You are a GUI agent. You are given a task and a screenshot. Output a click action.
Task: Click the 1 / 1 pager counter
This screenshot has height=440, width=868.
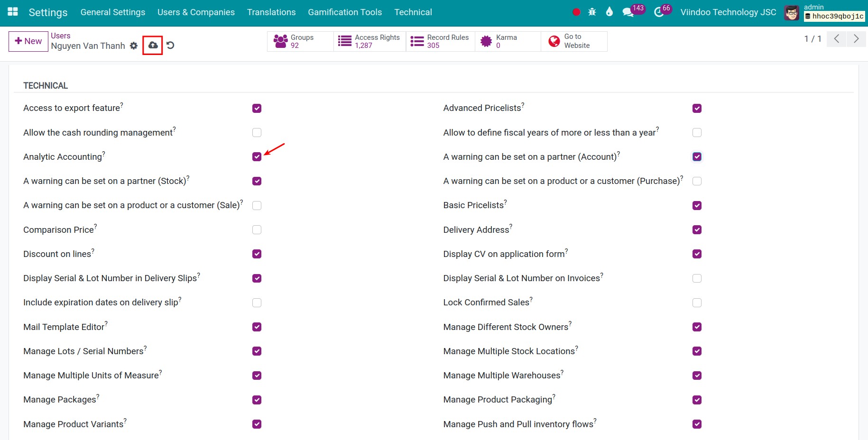tap(813, 39)
